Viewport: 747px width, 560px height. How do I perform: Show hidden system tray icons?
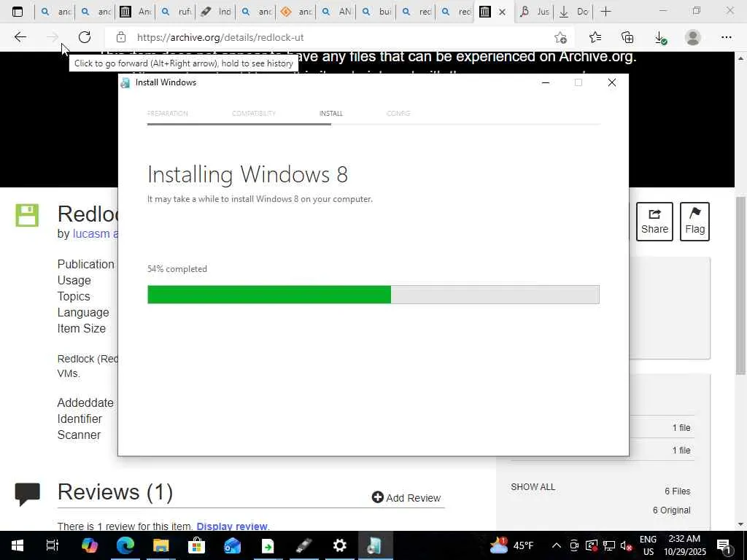556,545
